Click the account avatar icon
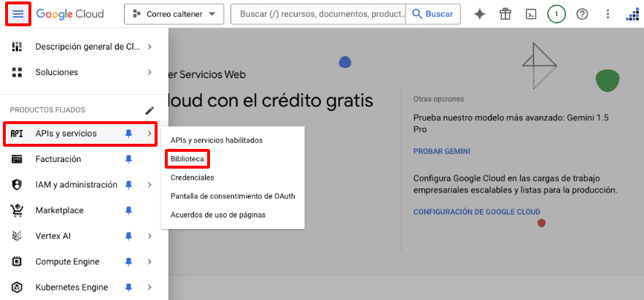The image size is (644, 300). pos(633,14)
